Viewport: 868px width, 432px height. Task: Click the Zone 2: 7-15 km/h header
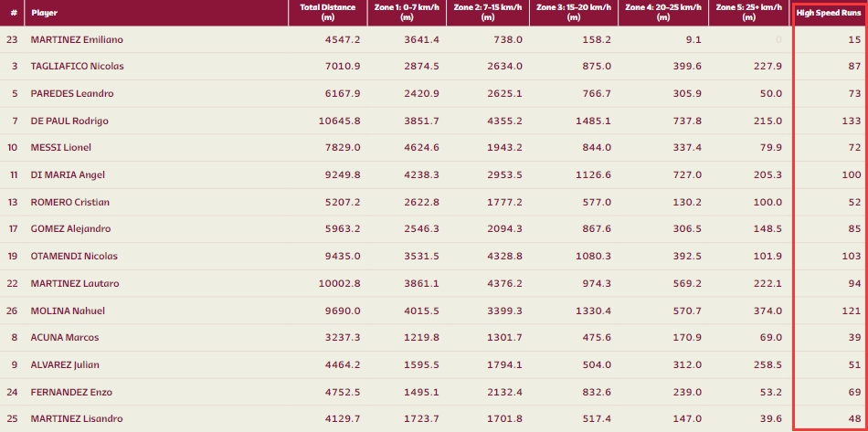pos(488,13)
